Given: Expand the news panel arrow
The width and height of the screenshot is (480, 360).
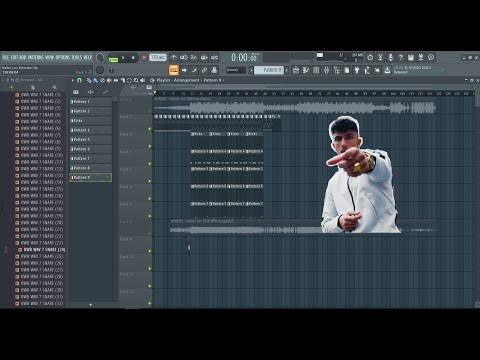Looking at the screenshot, I should click(x=443, y=70).
